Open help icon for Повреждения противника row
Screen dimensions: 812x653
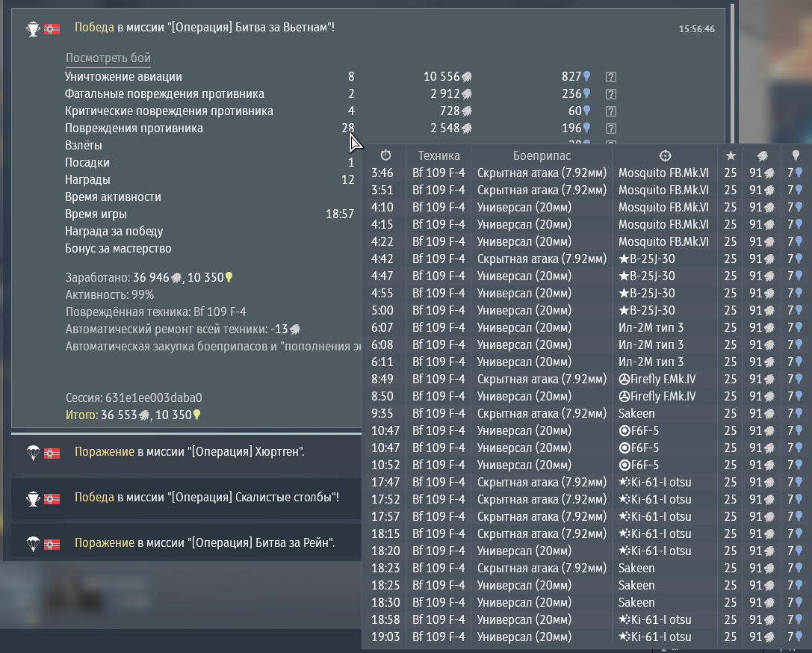click(x=610, y=129)
